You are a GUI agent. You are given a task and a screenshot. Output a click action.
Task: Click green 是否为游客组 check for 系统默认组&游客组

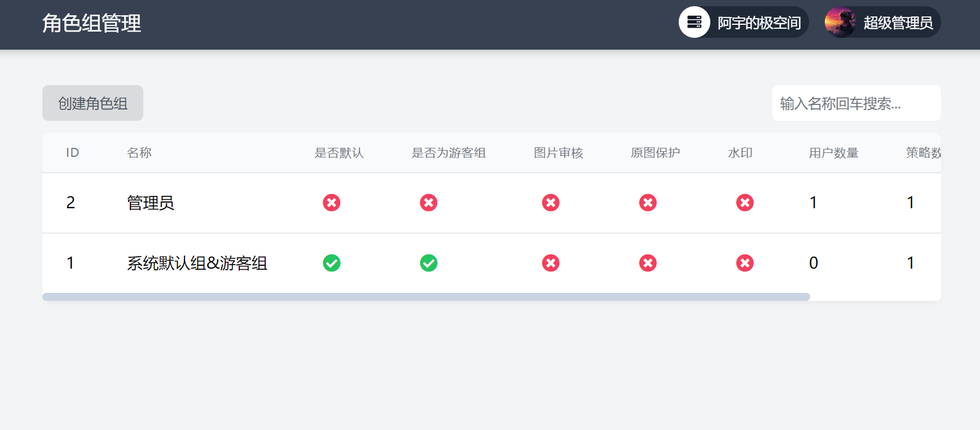tap(429, 263)
